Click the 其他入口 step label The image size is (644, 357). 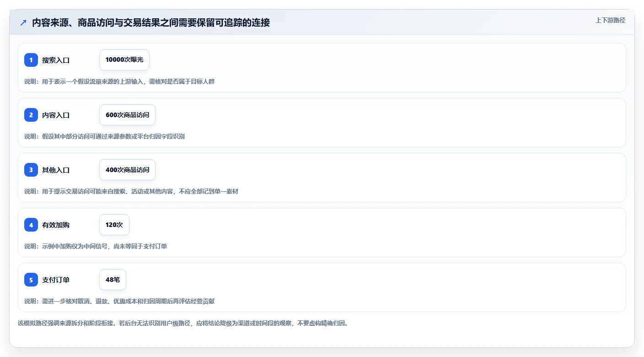56,170
